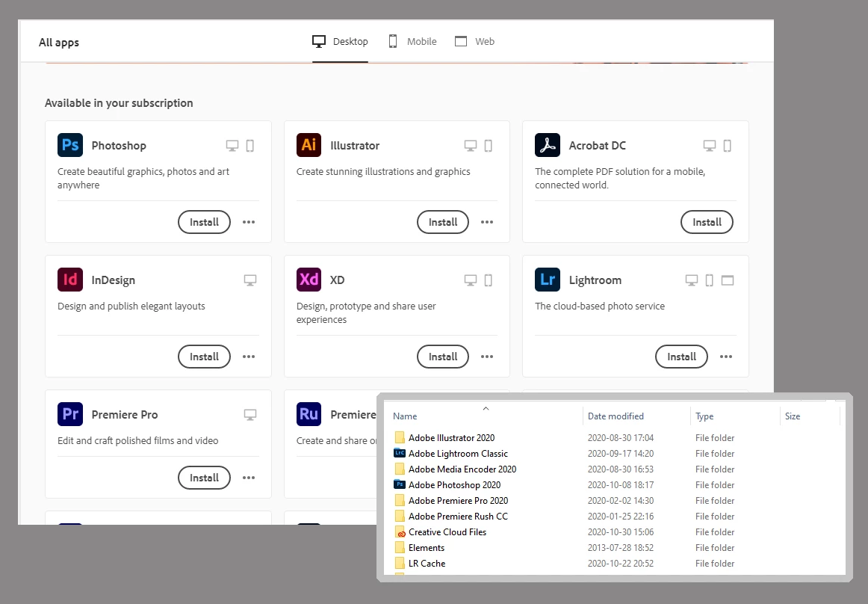Click the Premiere Pro app icon
The width and height of the screenshot is (868, 604).
click(x=70, y=414)
